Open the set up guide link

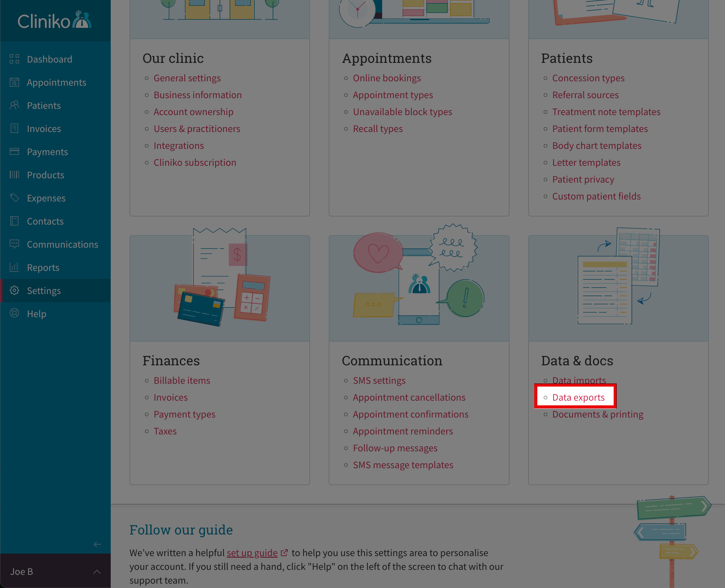click(x=252, y=553)
